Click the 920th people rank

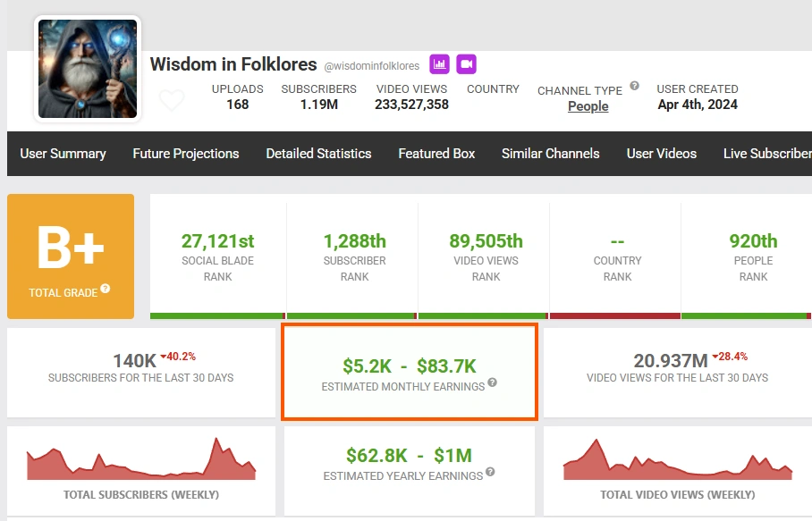pos(754,241)
